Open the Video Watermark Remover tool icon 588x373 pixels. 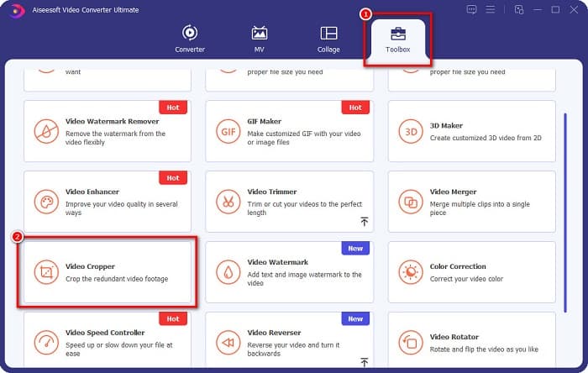pos(45,132)
